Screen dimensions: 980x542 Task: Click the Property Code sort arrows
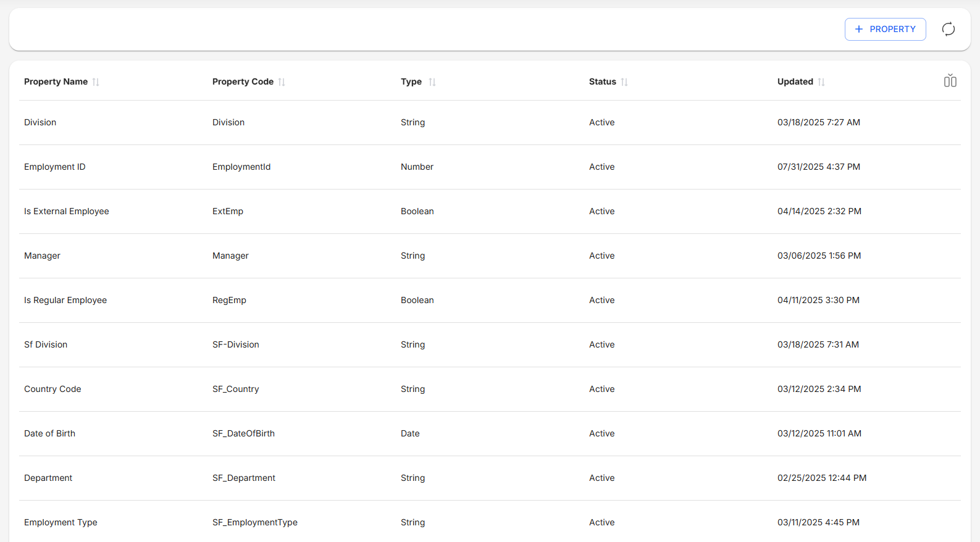[x=282, y=82]
